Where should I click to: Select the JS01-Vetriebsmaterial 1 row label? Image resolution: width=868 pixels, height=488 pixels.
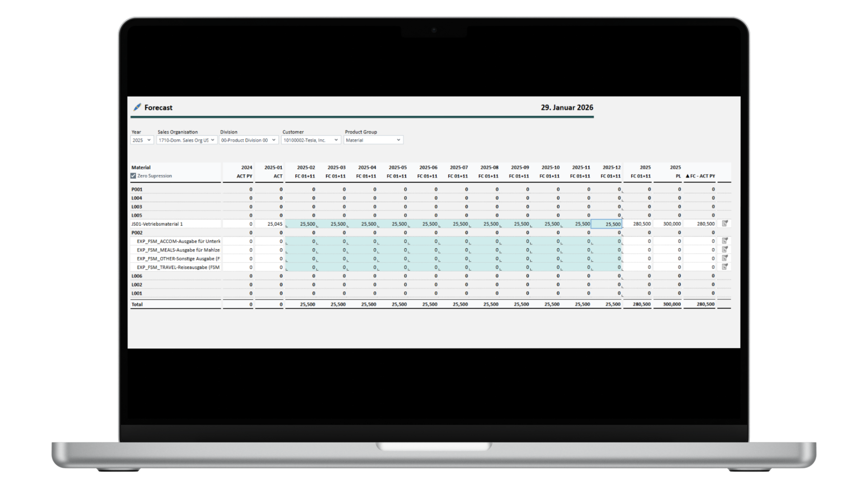(157, 224)
